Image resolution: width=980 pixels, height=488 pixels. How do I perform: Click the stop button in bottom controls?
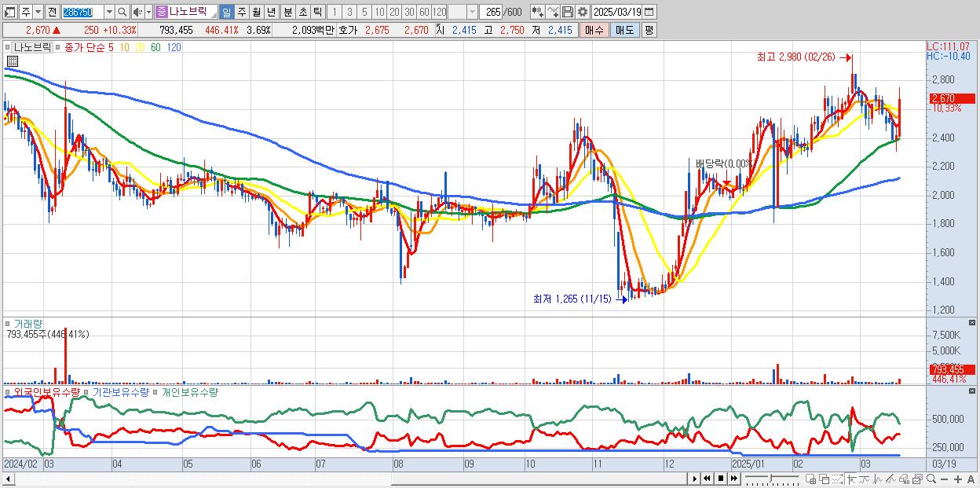(x=721, y=479)
